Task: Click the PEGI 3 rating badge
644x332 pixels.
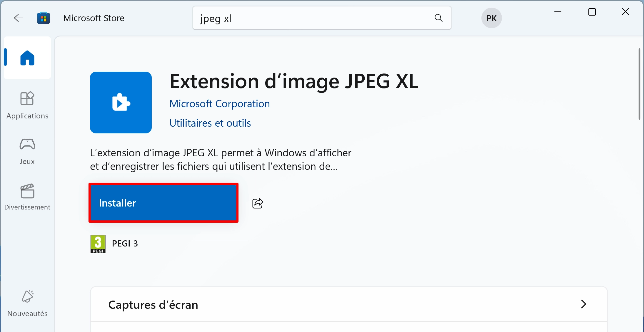Action: (98, 244)
